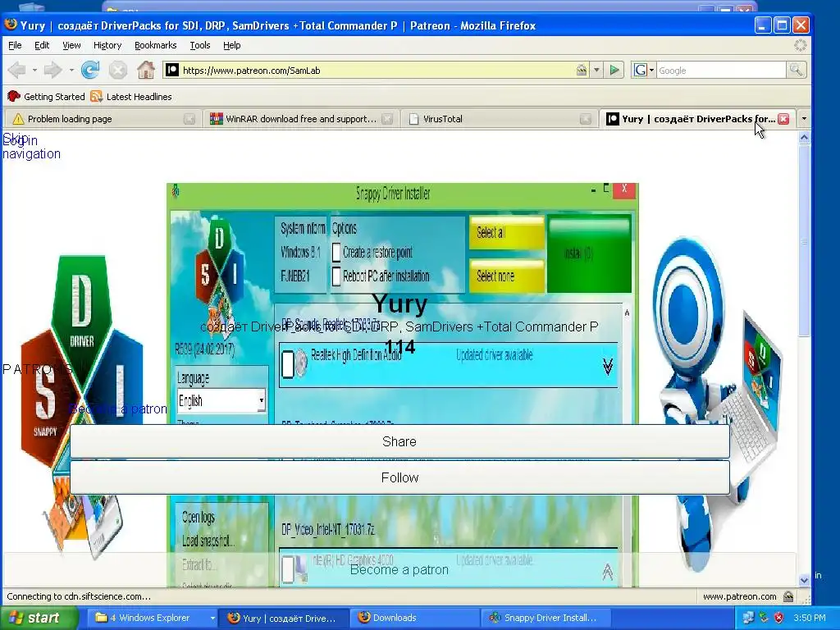The height and width of the screenshot is (630, 840).
Task: Click the bottom Become a patron banner
Action: pyautogui.click(x=399, y=569)
